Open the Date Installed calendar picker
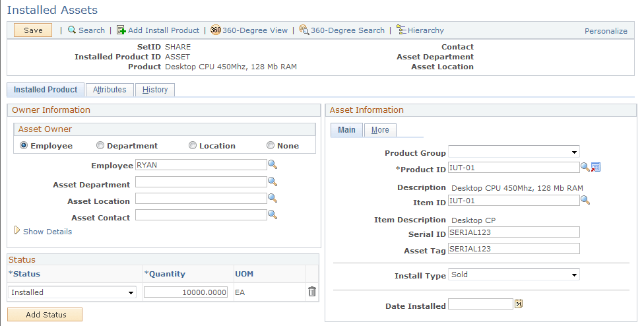The height and width of the screenshot is (326, 644). [519, 304]
